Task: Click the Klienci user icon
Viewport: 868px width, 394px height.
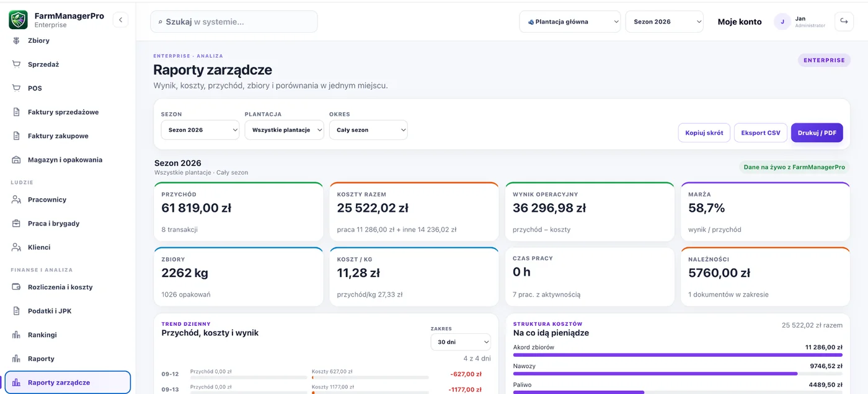Action: pyautogui.click(x=17, y=247)
